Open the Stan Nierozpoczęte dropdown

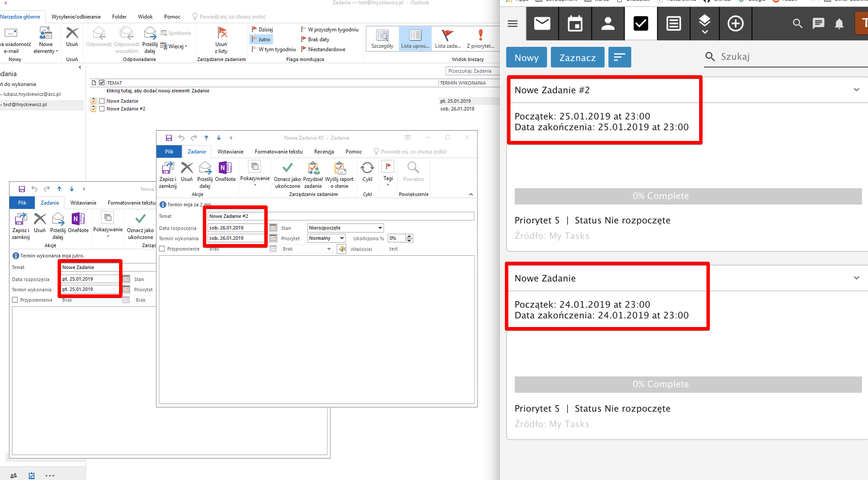(x=380, y=228)
